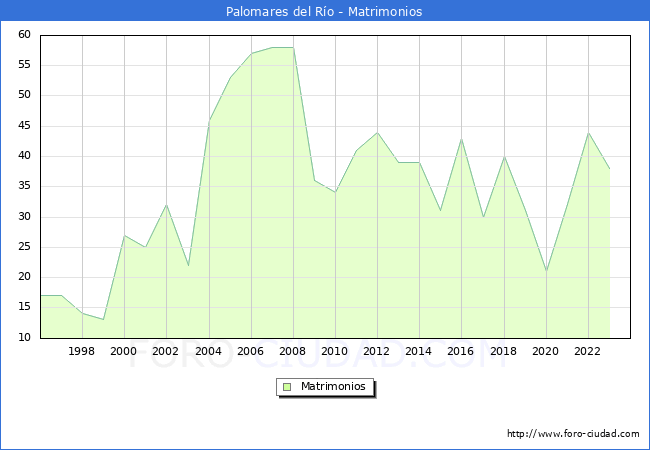
Task: Click the x-axis label 2002
Action: click(x=165, y=351)
